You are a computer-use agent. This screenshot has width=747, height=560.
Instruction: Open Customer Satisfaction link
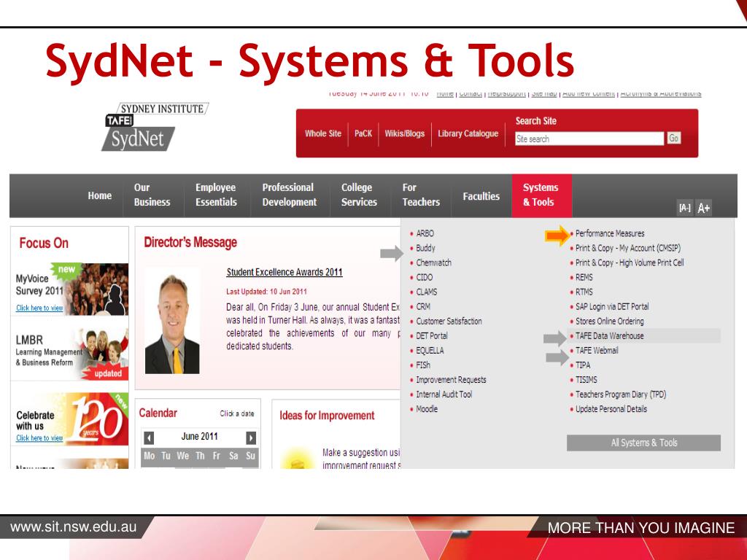(449, 322)
